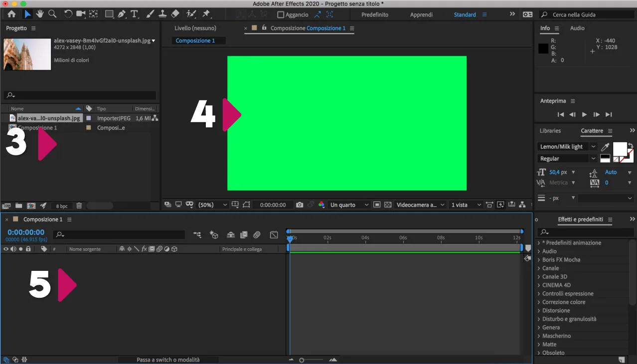Select the Type text tool

(134, 14)
